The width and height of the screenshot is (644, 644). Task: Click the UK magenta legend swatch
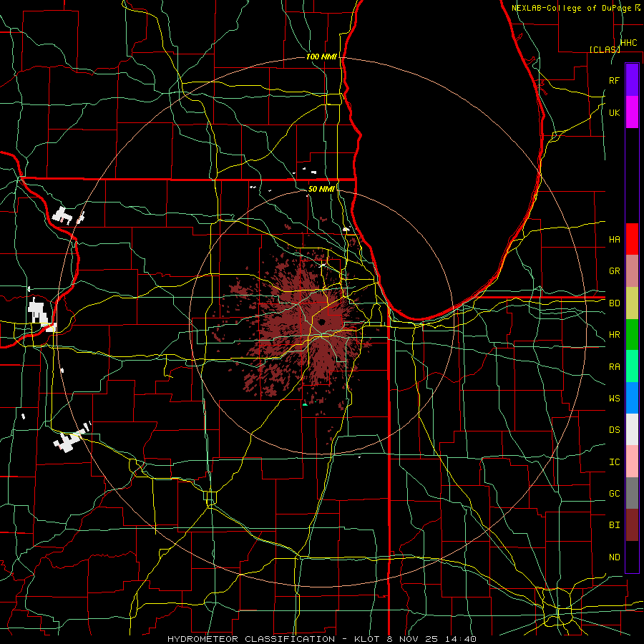coord(632,112)
